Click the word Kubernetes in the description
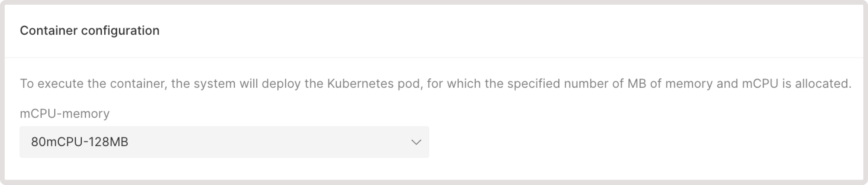 coord(360,84)
